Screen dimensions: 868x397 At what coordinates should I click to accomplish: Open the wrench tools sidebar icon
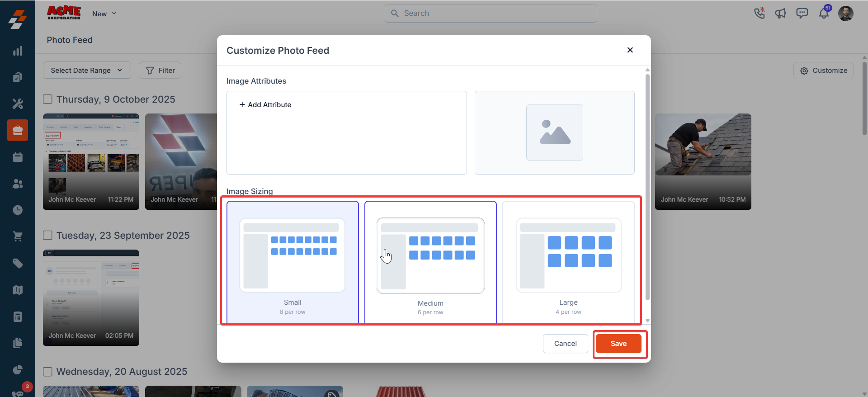click(18, 104)
